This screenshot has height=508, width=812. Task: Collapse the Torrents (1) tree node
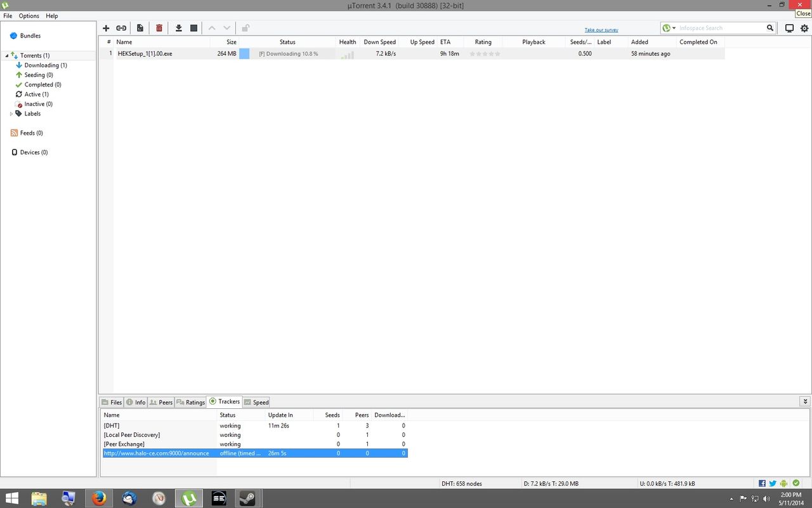tap(7, 56)
